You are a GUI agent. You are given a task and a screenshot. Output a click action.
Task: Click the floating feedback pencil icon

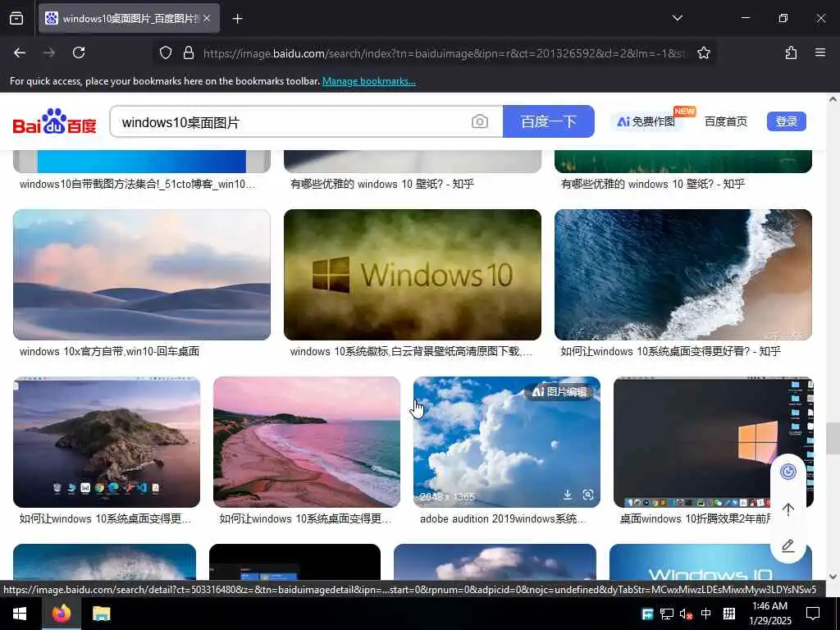[x=788, y=546]
